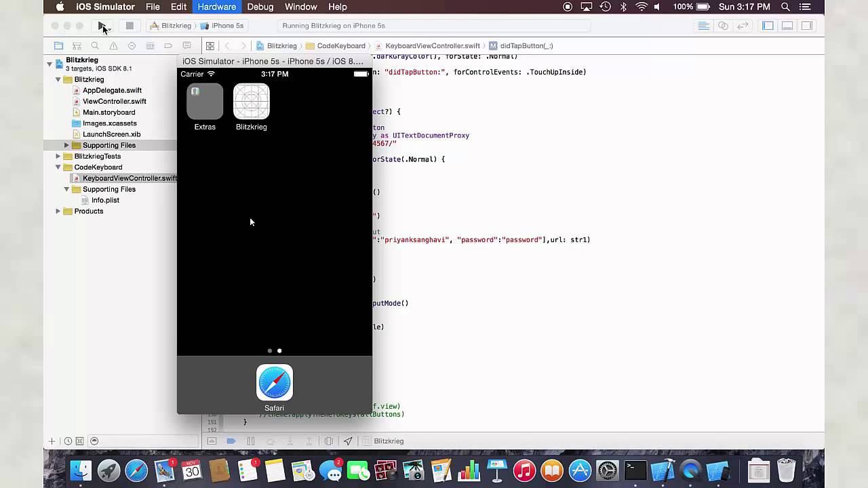Open the Help menu
Screen dimensions: 868x488
tap(338, 7)
